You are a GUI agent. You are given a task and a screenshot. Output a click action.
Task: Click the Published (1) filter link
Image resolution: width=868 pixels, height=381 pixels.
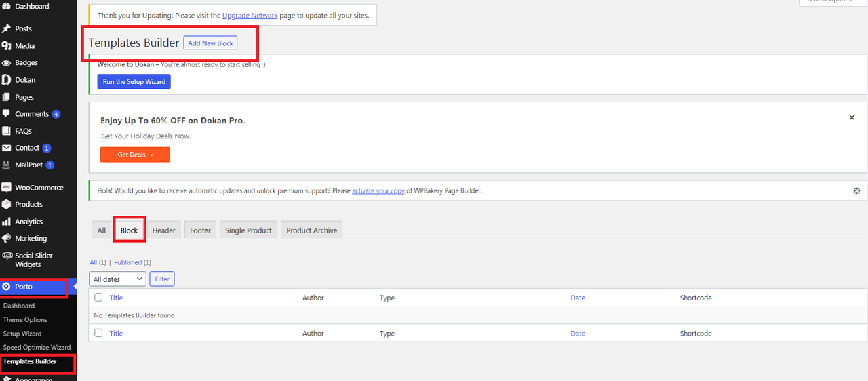click(x=132, y=262)
